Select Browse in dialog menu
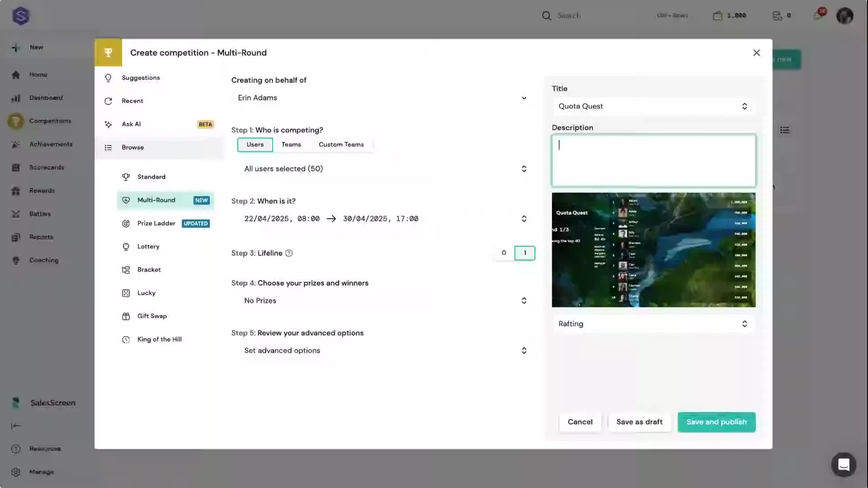The height and width of the screenshot is (488, 868). click(x=159, y=148)
